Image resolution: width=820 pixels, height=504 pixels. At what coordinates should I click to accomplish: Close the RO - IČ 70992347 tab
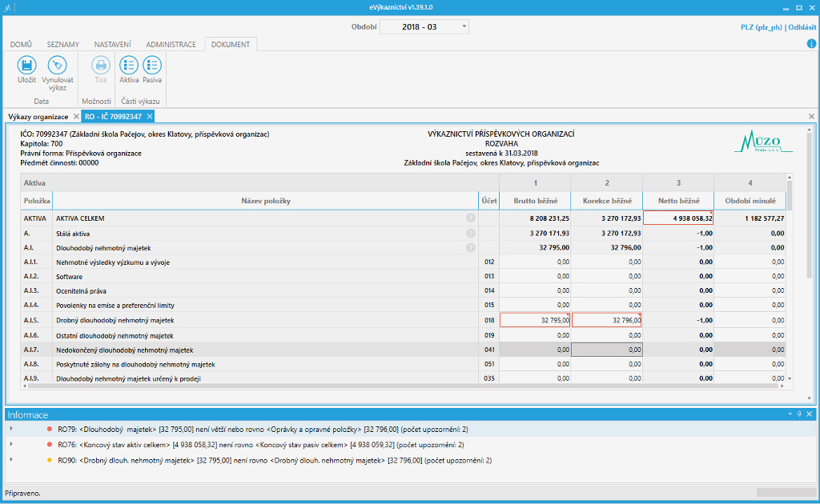coord(149,117)
